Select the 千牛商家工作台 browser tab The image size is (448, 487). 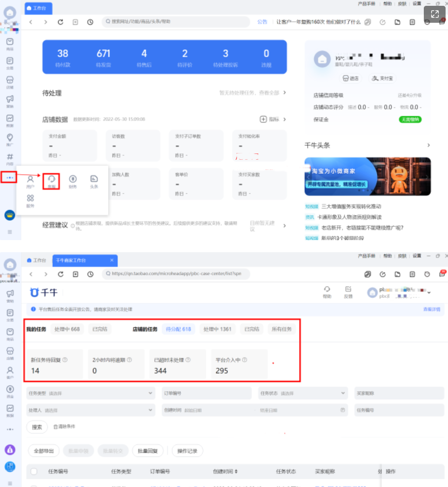[x=85, y=260]
